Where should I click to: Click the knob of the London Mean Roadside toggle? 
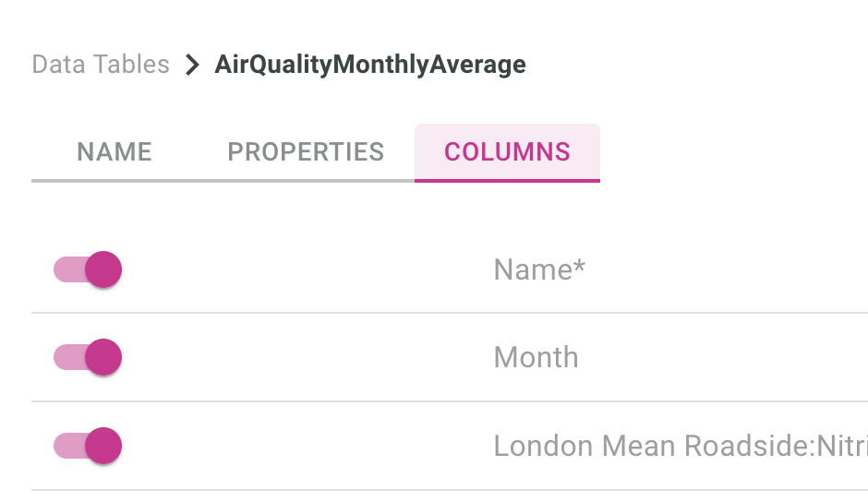tap(103, 446)
